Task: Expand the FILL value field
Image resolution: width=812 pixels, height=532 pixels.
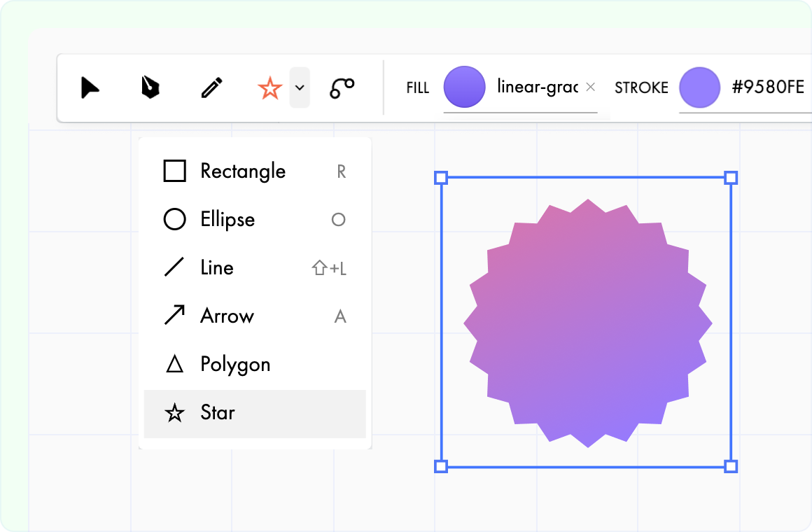Action: [x=539, y=87]
